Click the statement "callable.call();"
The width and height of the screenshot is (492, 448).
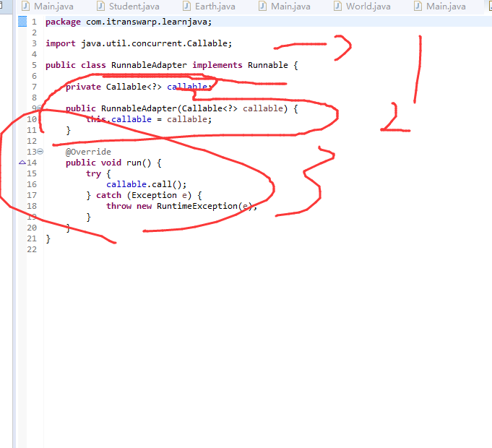tap(146, 184)
